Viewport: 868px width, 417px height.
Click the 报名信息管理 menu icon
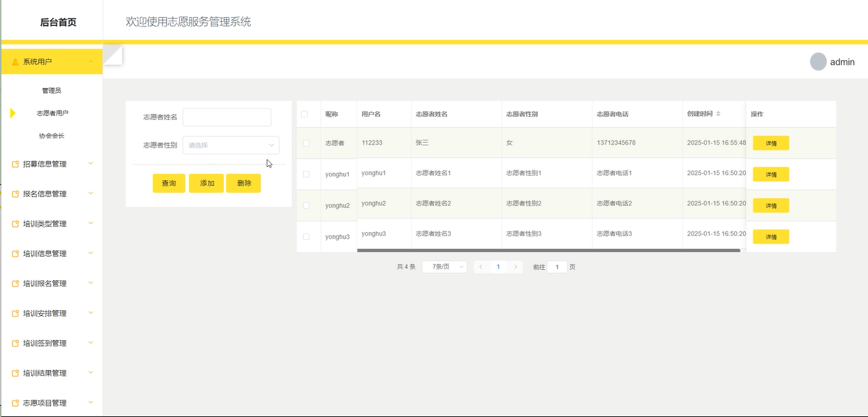click(x=16, y=194)
